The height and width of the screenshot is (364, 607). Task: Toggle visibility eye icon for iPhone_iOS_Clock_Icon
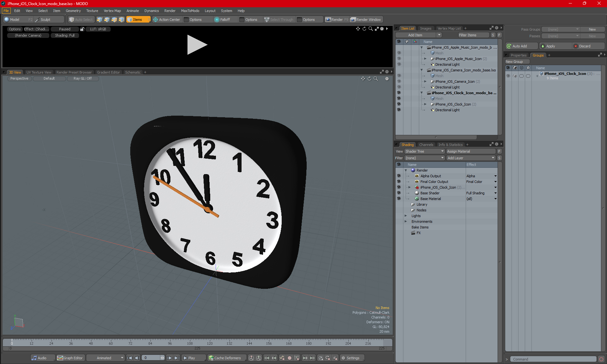(398, 104)
